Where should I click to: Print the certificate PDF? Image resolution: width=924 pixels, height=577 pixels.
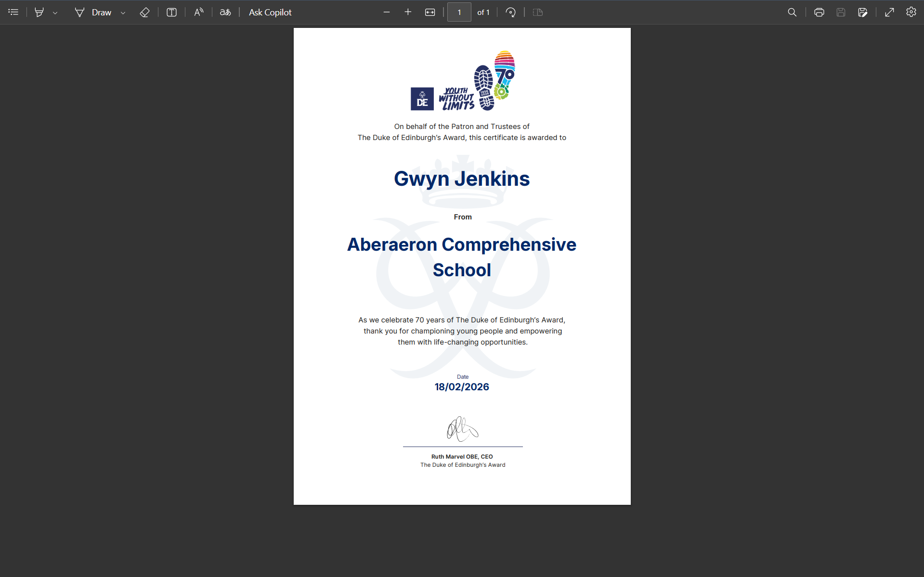819,13
